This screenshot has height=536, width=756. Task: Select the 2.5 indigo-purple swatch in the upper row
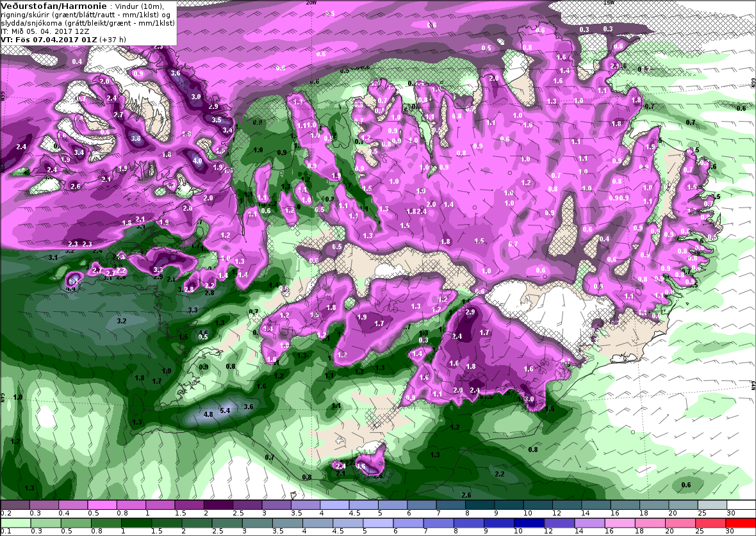[247, 504]
